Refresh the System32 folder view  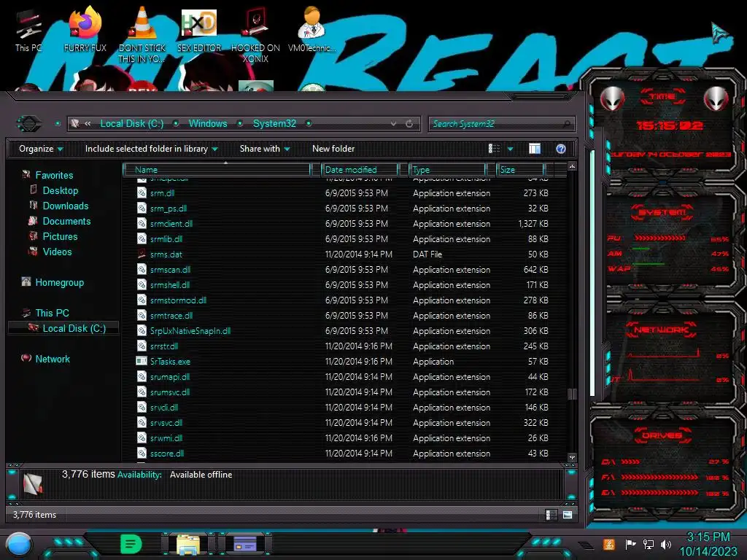pos(409,124)
